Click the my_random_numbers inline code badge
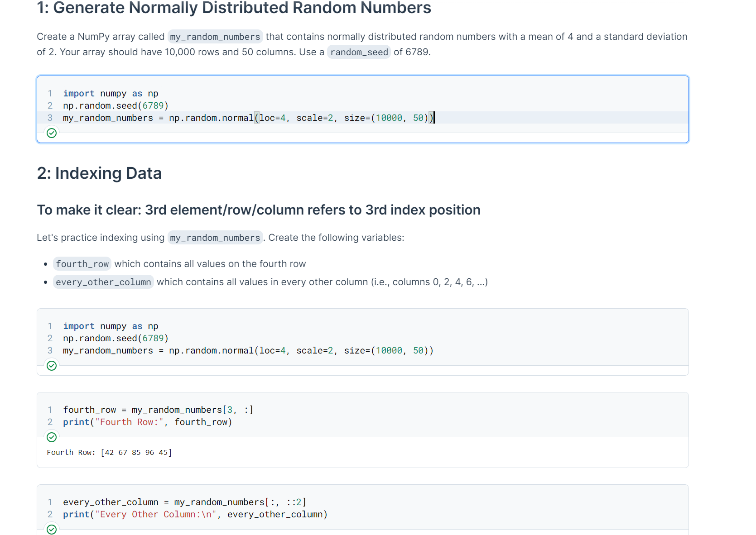The width and height of the screenshot is (756, 535). [x=215, y=37]
